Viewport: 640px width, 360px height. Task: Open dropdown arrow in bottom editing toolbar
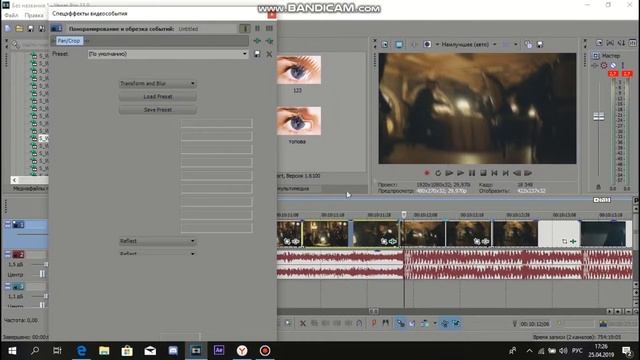435,323
